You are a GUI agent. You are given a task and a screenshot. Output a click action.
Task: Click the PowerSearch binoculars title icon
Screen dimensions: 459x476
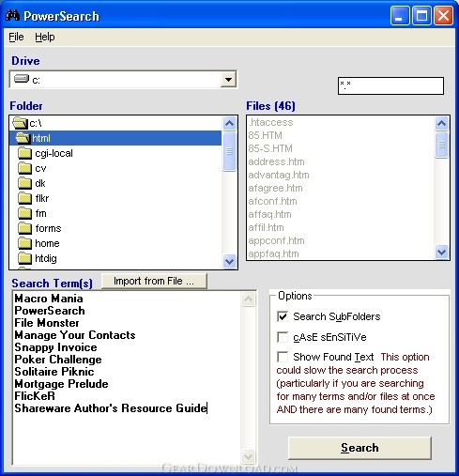[x=12, y=15]
